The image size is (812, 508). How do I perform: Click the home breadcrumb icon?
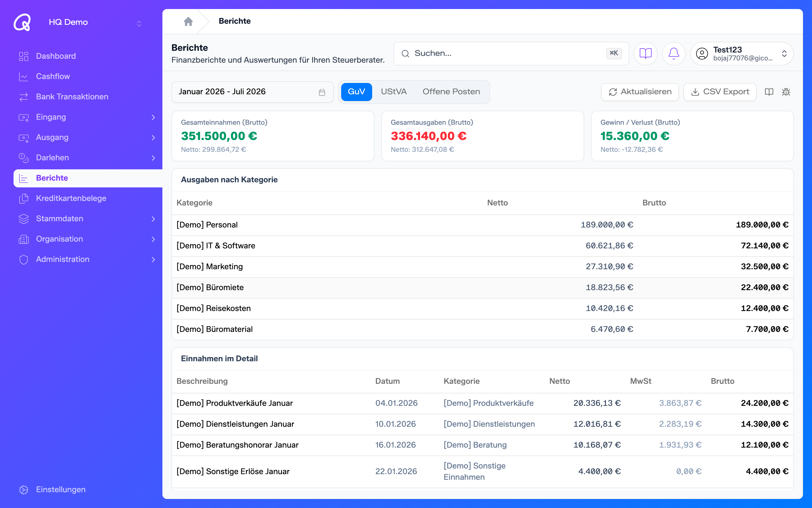coord(188,21)
